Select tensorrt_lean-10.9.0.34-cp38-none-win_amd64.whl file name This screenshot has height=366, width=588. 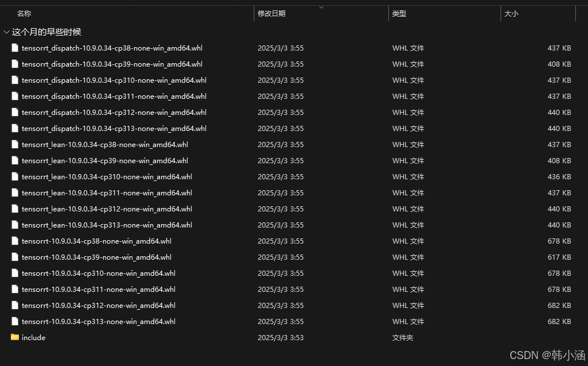point(105,145)
